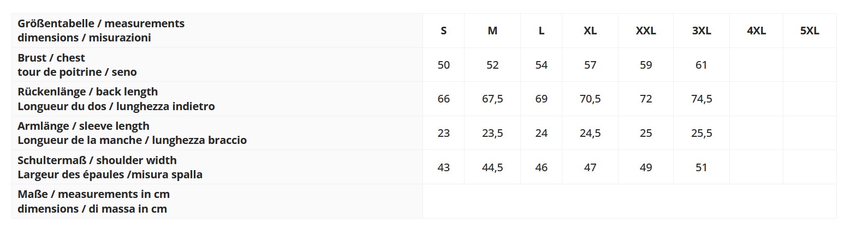The height and width of the screenshot is (229, 868).
Task: Select shoulder width value 49 for XXL
Action: pos(646,167)
